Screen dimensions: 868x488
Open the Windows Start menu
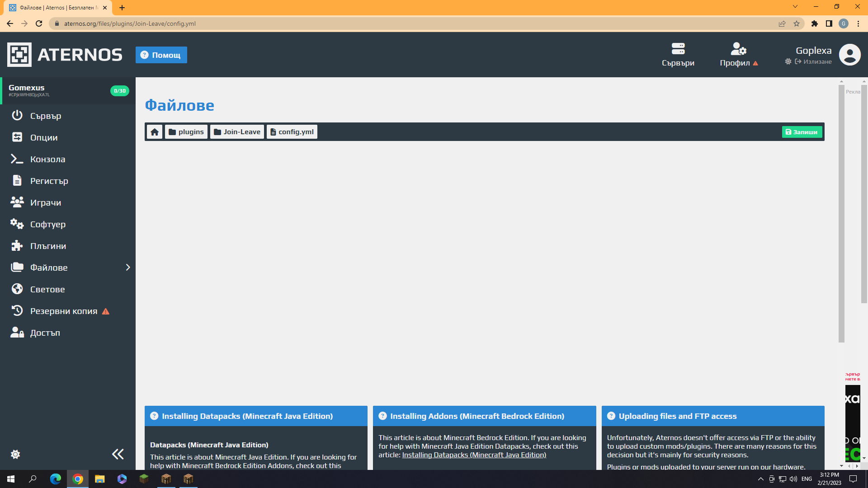point(11,479)
